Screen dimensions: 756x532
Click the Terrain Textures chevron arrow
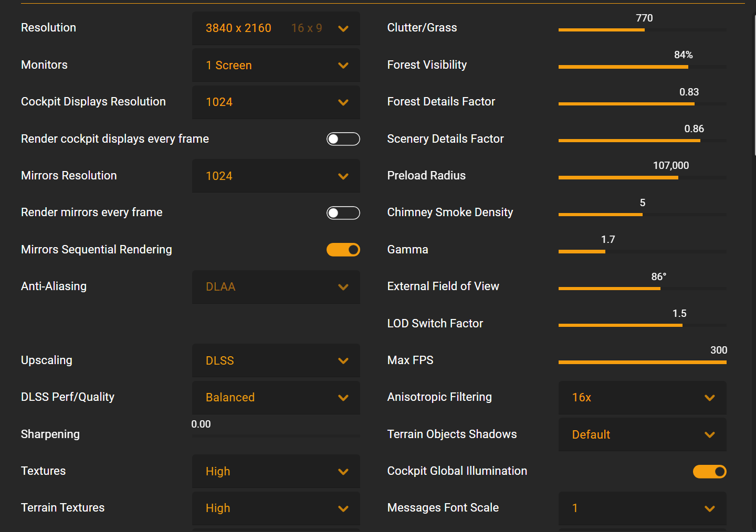343,508
